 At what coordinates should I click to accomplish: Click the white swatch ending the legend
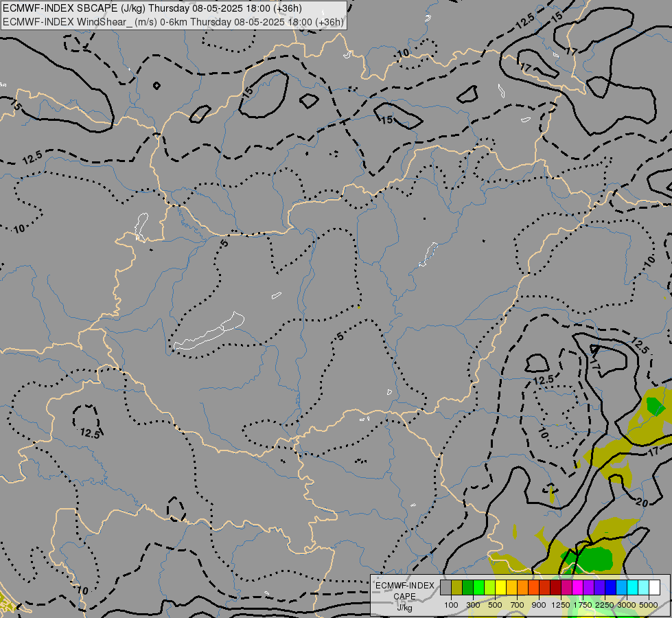[x=654, y=587]
